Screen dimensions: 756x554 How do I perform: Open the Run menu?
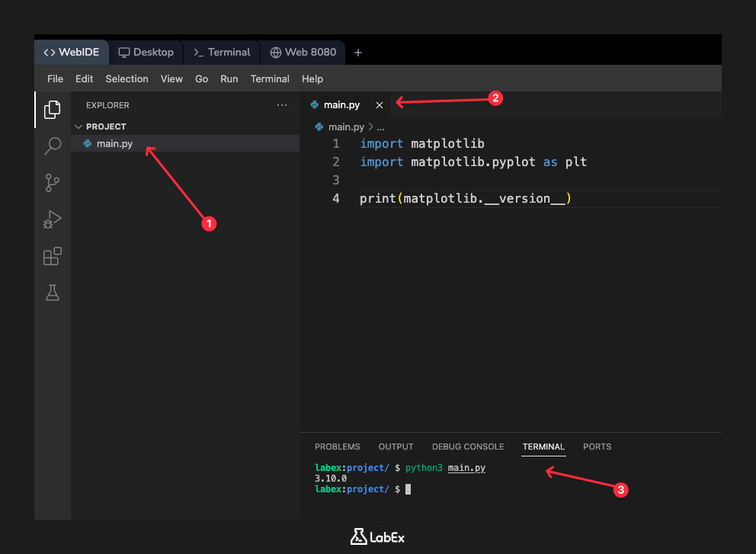coord(229,78)
